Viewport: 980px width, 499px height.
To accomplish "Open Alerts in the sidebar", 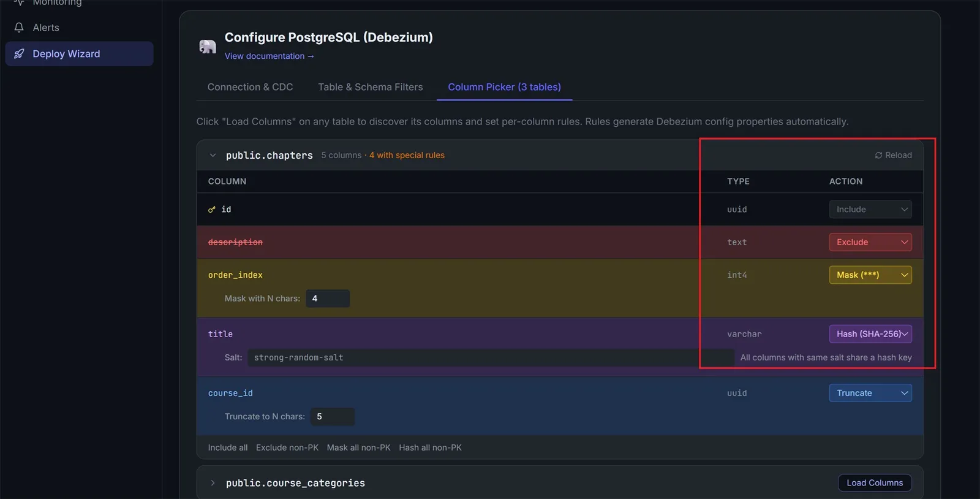I will tap(79, 28).
